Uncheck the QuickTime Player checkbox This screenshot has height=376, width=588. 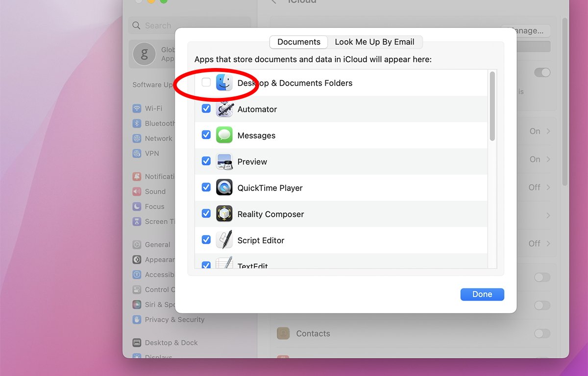(206, 188)
